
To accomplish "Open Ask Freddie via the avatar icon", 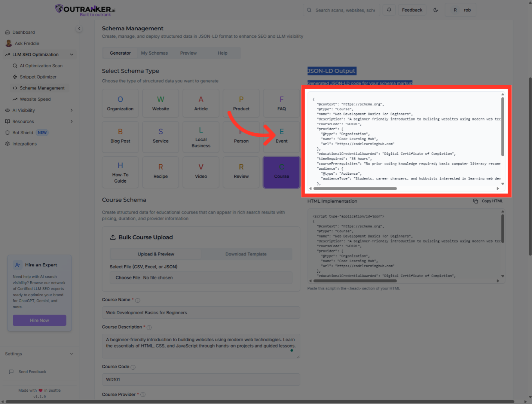I will pyautogui.click(x=9, y=43).
